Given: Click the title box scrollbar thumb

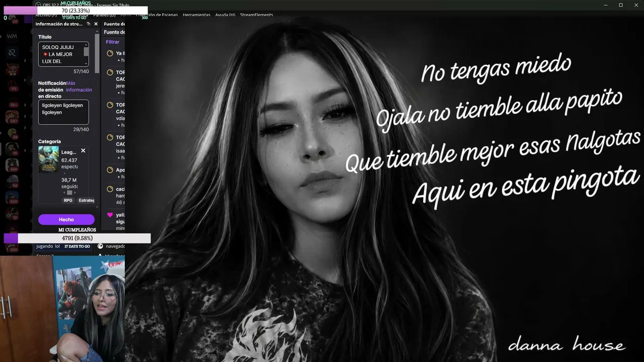Looking at the screenshot, I should point(86,51).
